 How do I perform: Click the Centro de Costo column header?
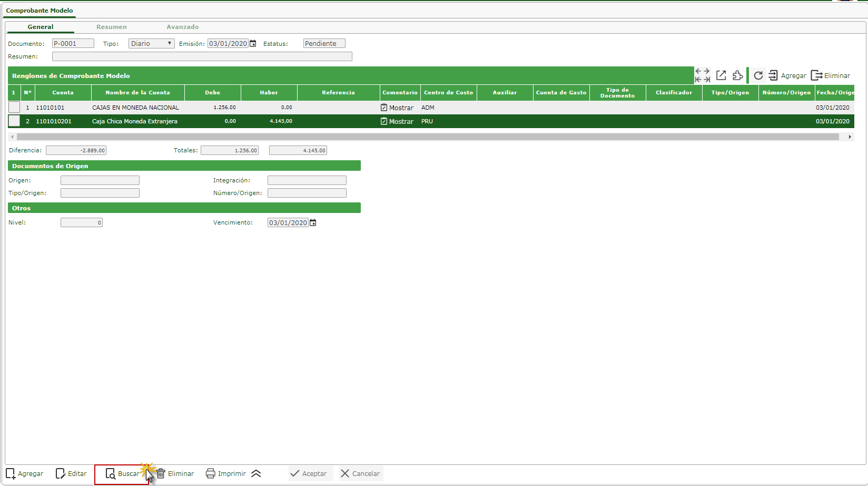click(449, 93)
